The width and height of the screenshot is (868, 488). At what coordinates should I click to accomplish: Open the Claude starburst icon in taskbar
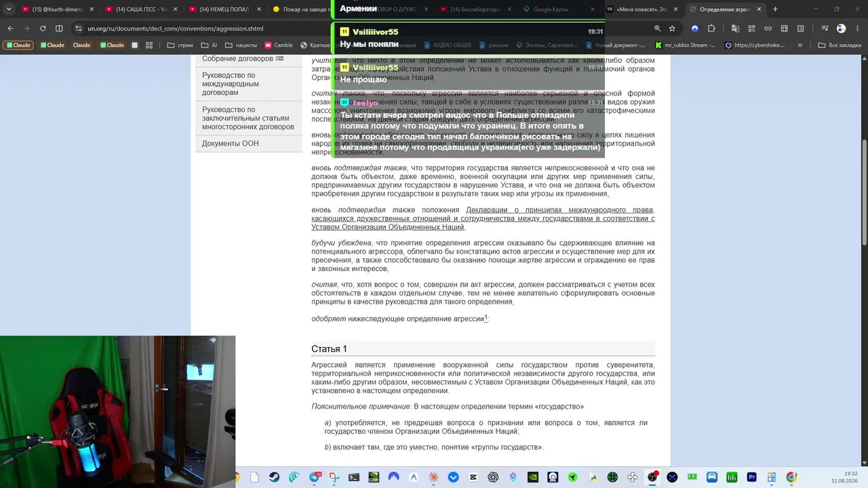pos(433,477)
